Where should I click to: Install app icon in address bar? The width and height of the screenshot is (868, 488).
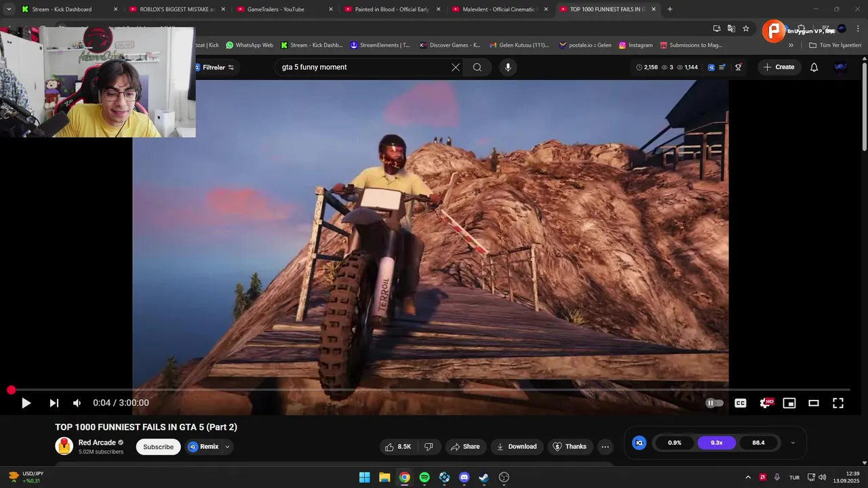coord(717,28)
